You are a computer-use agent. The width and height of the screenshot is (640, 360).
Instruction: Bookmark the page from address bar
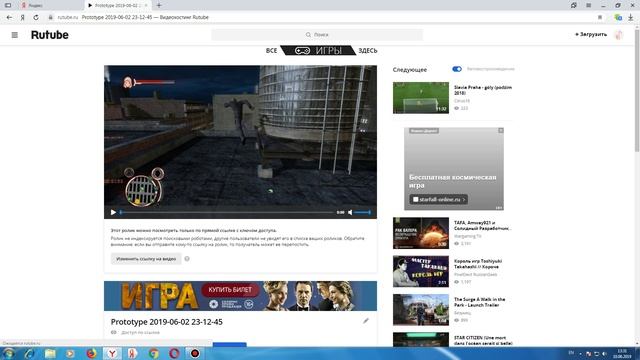pyautogui.click(x=600, y=17)
